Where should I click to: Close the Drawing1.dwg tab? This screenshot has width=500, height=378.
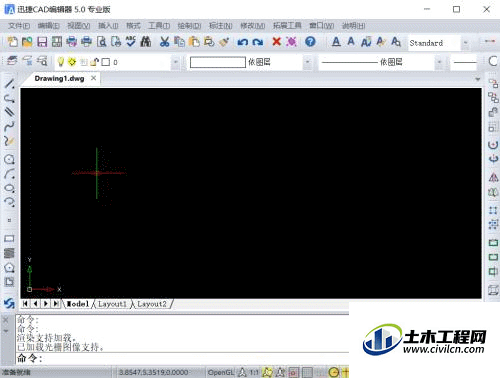click(94, 78)
